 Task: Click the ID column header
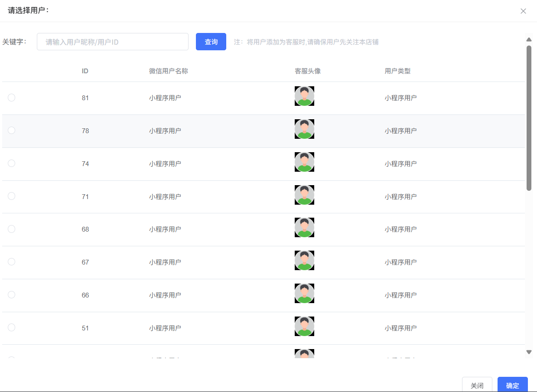coord(85,71)
